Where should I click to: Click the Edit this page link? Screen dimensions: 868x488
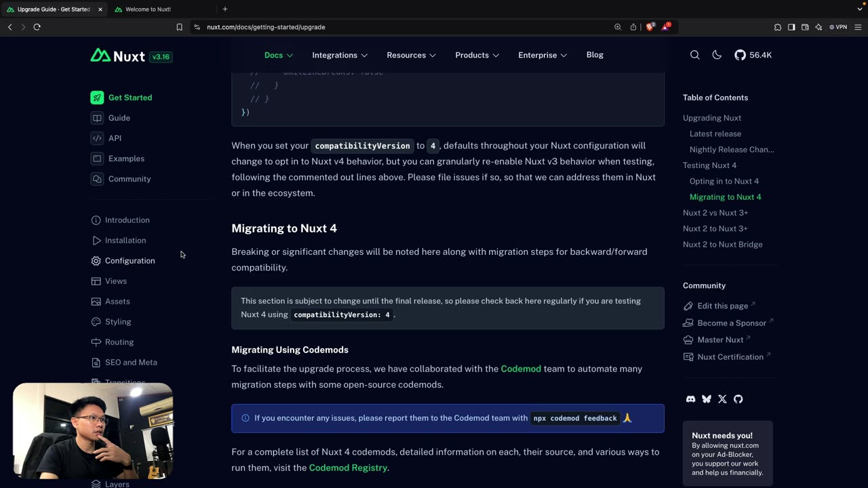[x=722, y=306]
